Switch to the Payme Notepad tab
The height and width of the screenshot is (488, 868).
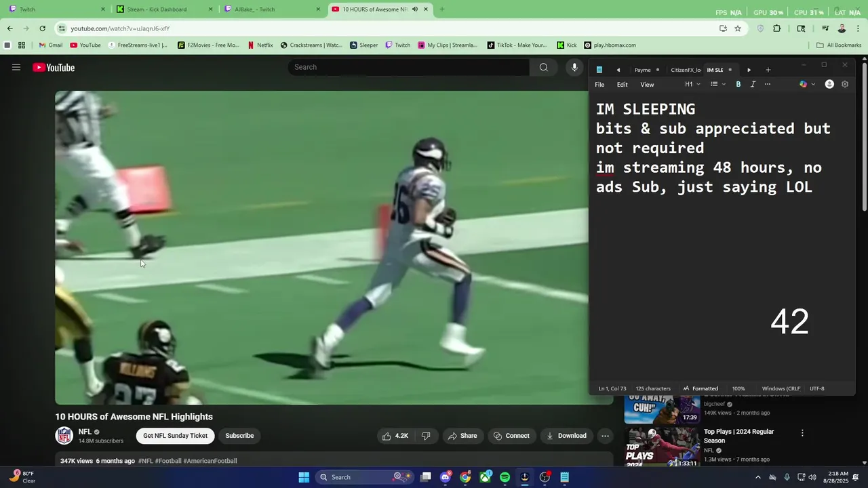(646, 70)
